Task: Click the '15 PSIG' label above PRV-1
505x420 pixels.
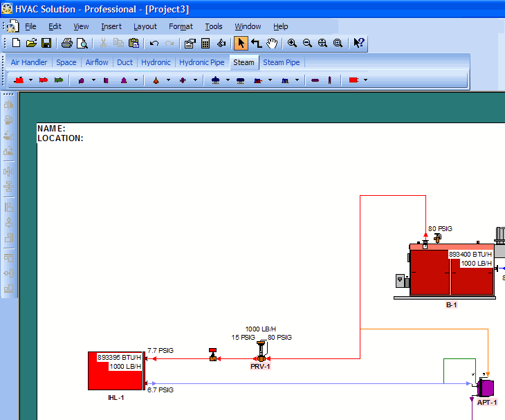Action: [243, 338]
